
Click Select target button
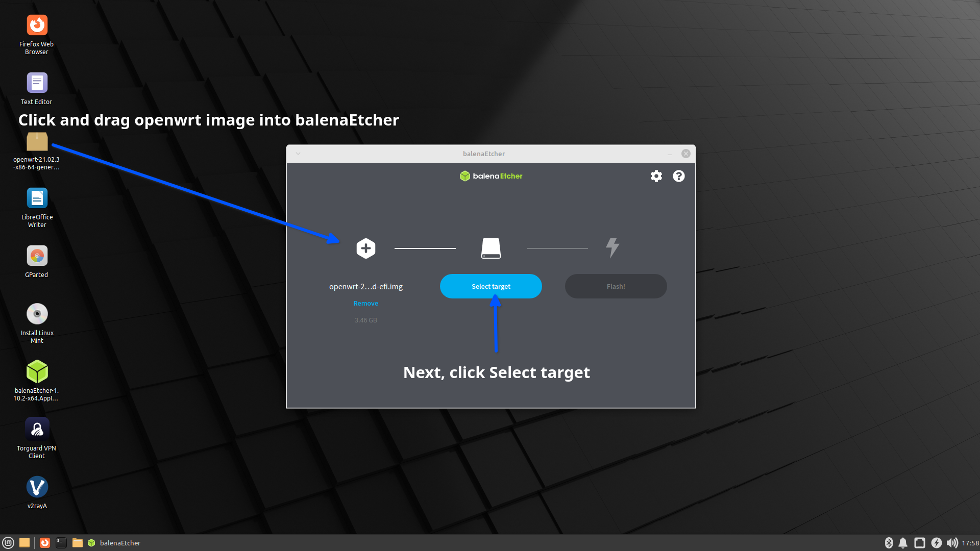[491, 286]
